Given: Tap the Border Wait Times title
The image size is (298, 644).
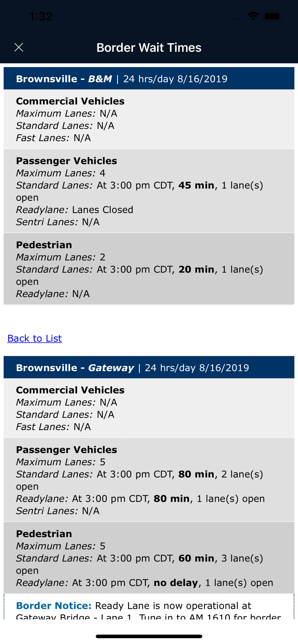Looking at the screenshot, I should click(x=149, y=48).
